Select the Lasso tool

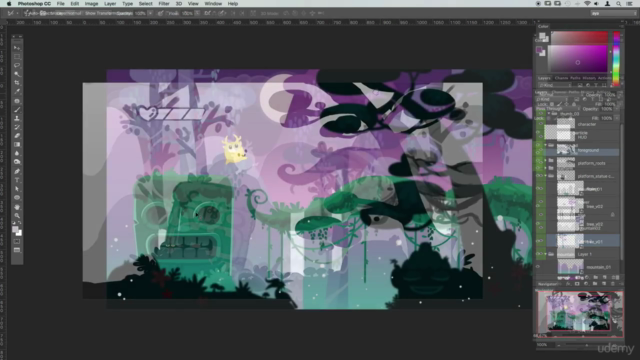17,65
